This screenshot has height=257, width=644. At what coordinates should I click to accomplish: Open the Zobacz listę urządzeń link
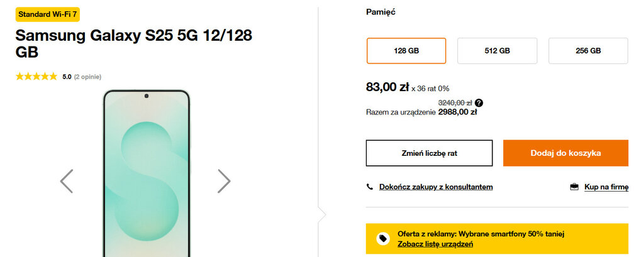(x=435, y=244)
